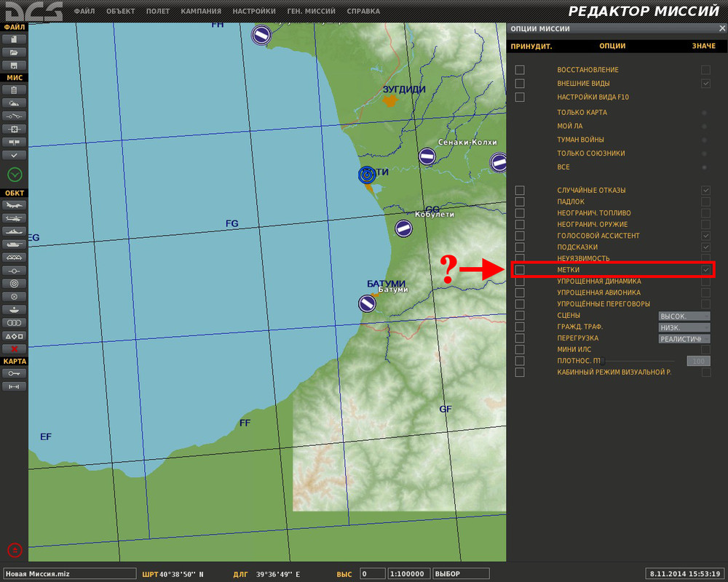The height and width of the screenshot is (582, 728).
Task: Save mission with the floppy disk icon
Action: tap(14, 65)
